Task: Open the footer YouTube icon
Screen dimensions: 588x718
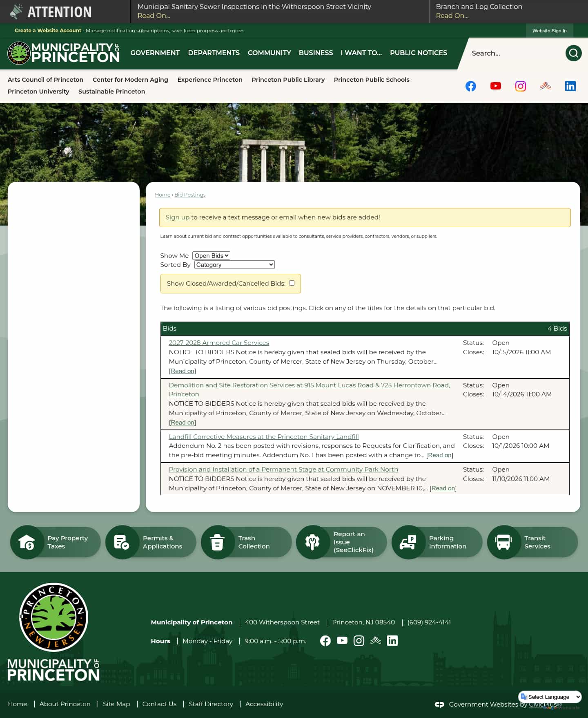Action: (342, 641)
